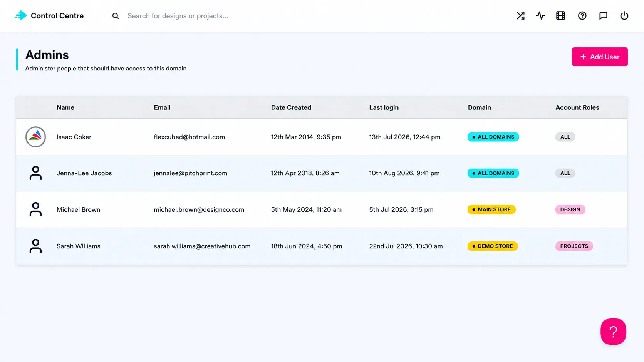Click Jenna-Lee Jacobs' ALL DOMAINS badge
Screen dimensions: 644x362
tap(493, 173)
